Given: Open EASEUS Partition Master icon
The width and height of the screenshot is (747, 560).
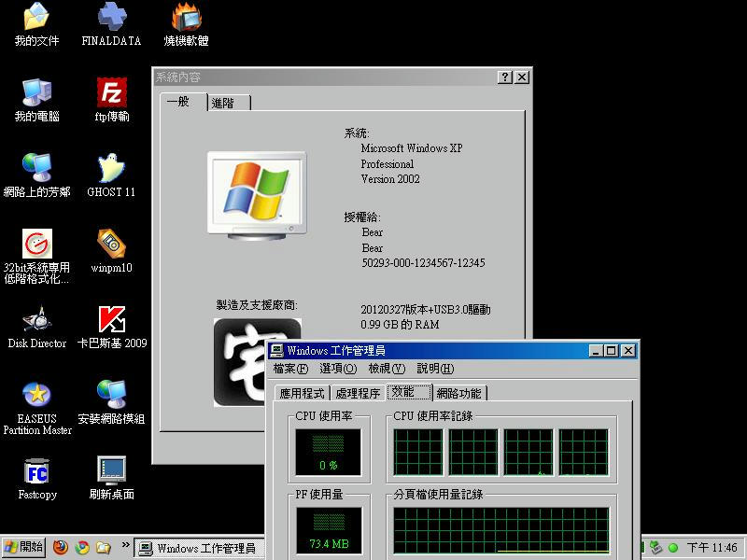Looking at the screenshot, I should point(36,395).
